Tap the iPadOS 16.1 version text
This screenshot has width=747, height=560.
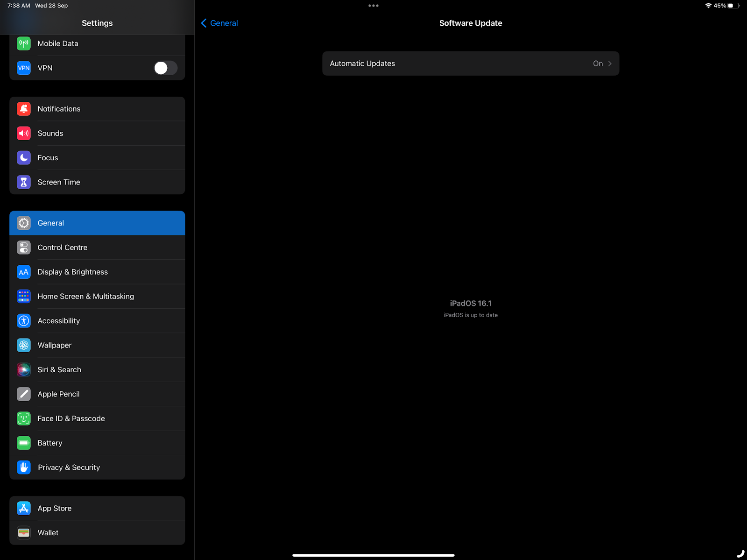point(471,304)
